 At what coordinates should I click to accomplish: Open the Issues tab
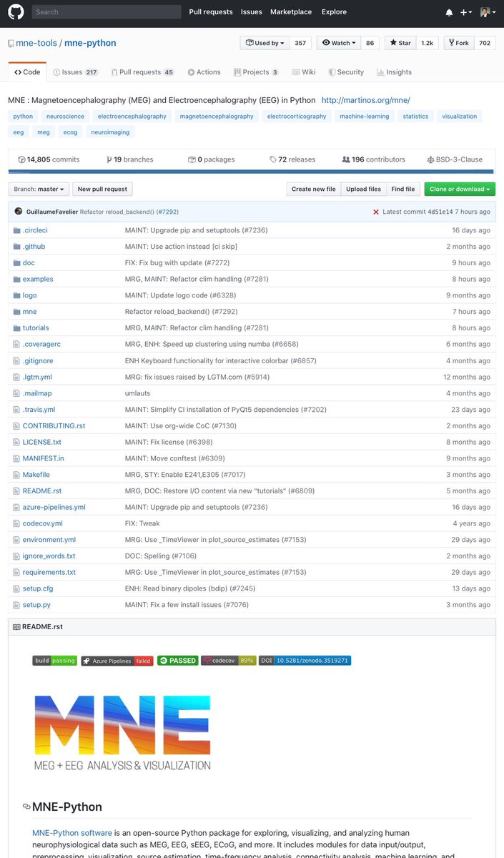pyautogui.click(x=76, y=72)
